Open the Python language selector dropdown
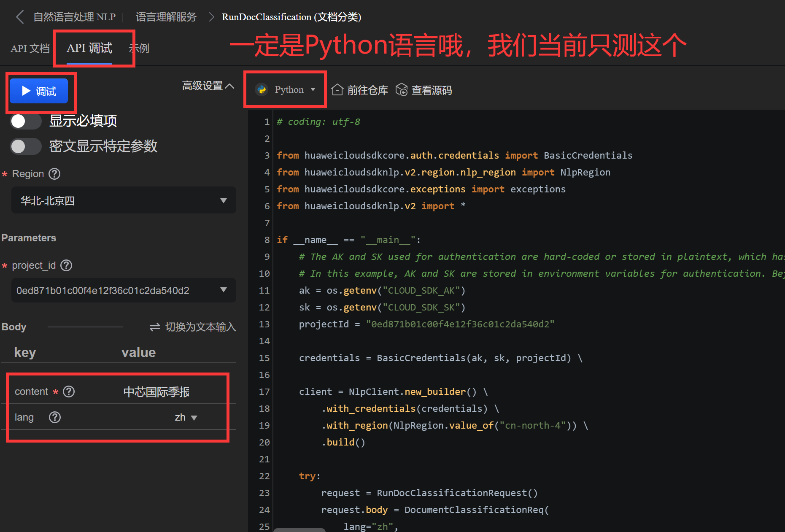785x532 pixels. (x=286, y=89)
